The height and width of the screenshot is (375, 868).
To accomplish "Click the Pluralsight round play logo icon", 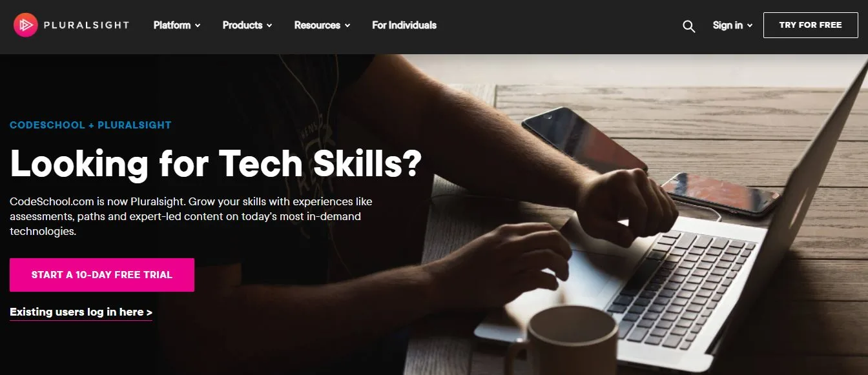I will point(25,25).
